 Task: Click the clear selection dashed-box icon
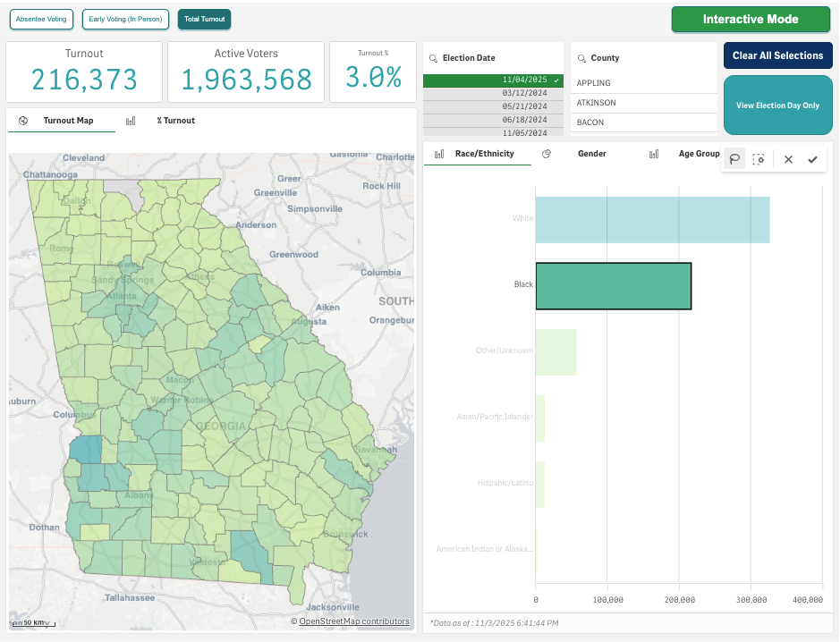[x=759, y=159]
